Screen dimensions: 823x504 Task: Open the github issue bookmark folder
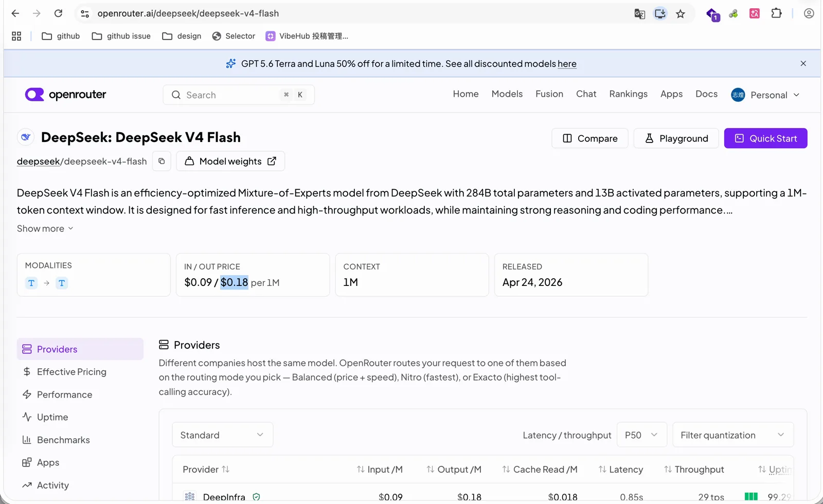coord(121,36)
